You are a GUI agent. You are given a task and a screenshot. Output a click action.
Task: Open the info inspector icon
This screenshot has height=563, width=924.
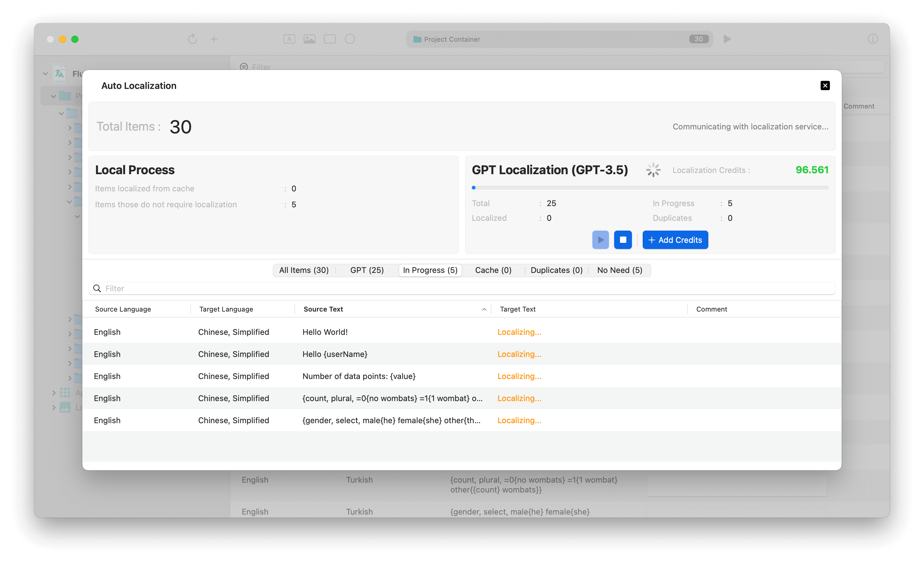pos(873,39)
